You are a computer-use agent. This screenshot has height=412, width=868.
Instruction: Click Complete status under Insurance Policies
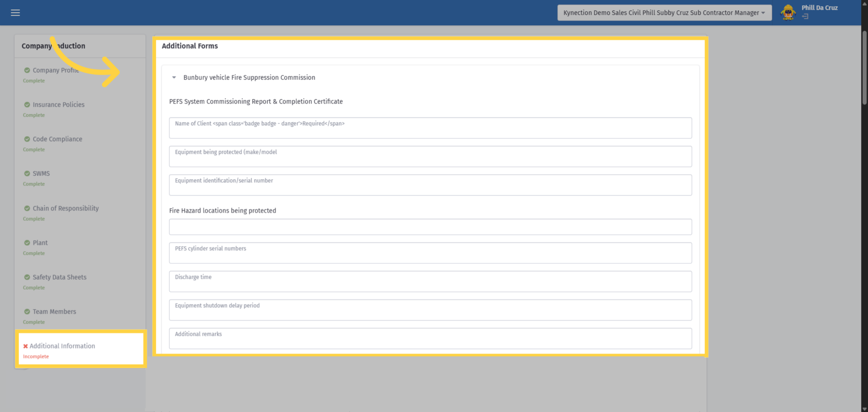click(x=34, y=115)
